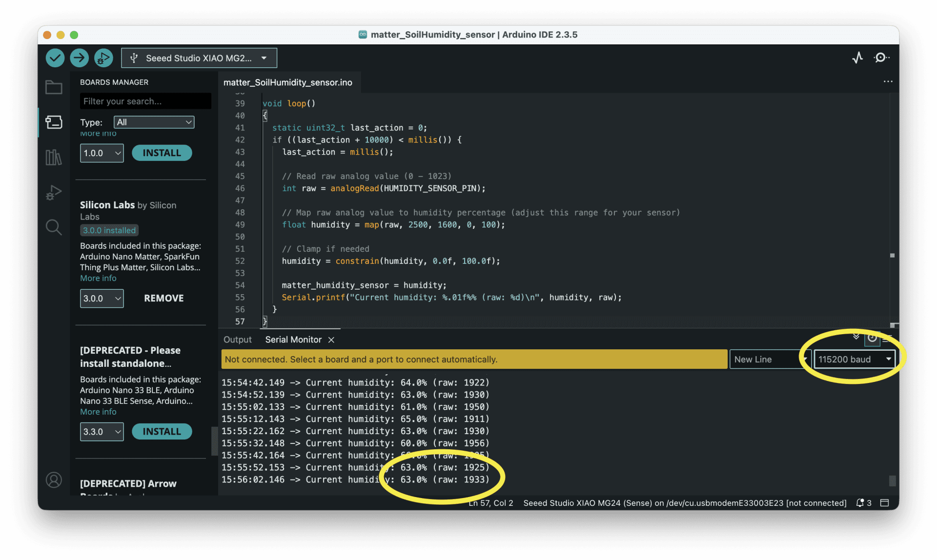Toggle autoscroll double-chevron in Serial Monitor

(856, 337)
